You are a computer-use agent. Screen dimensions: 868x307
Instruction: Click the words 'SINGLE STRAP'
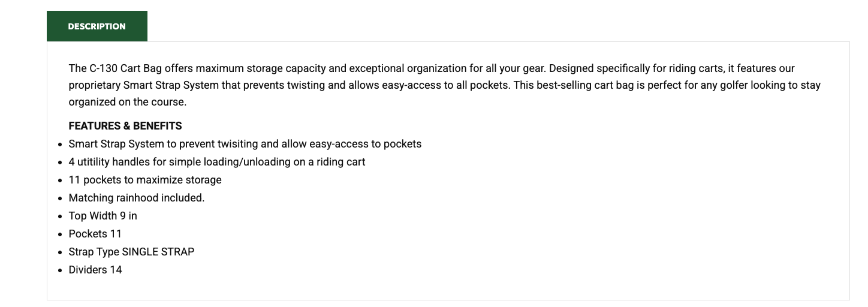(158, 252)
